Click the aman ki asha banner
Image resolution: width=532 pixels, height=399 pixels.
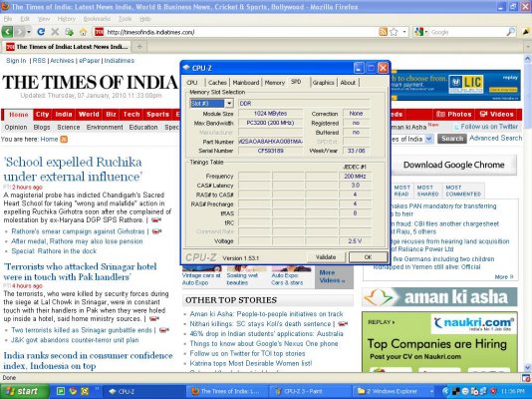(x=439, y=297)
